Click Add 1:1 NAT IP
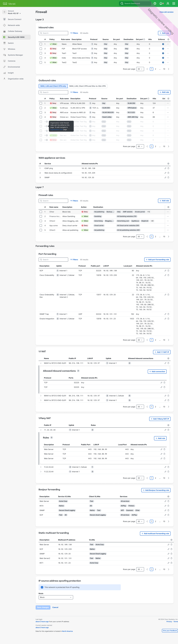The height and width of the screenshot is (644, 178). click(x=162, y=352)
